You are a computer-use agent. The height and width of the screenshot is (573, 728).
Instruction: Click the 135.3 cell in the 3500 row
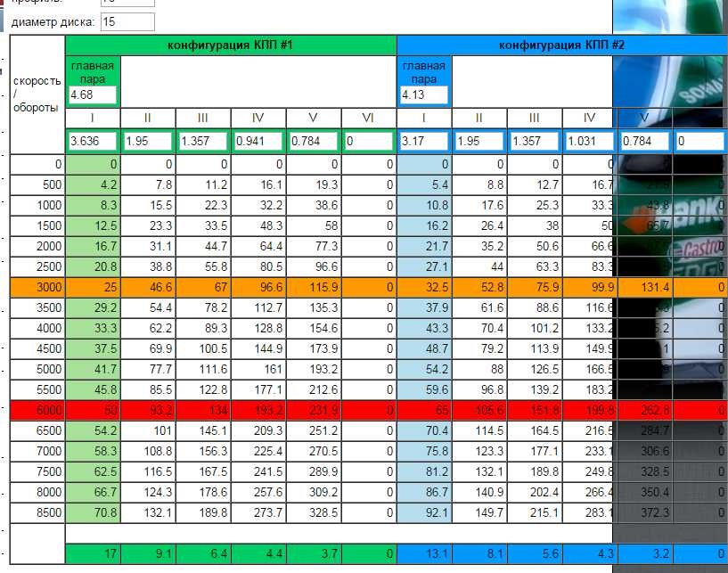[314, 307]
